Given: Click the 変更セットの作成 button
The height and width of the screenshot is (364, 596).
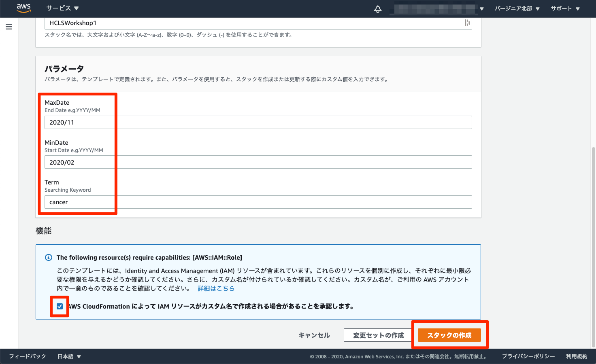Looking at the screenshot, I should coord(378,335).
